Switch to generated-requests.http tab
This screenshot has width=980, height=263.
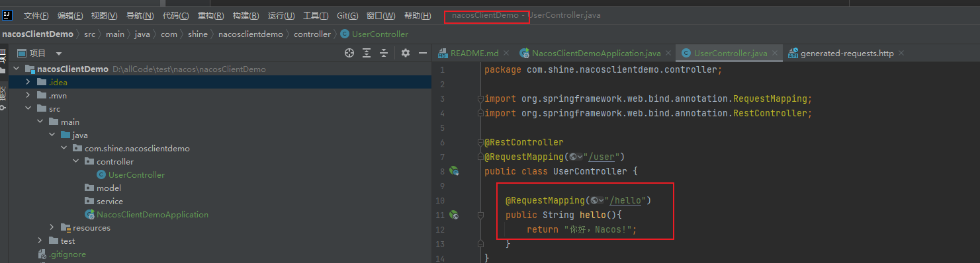coord(847,53)
